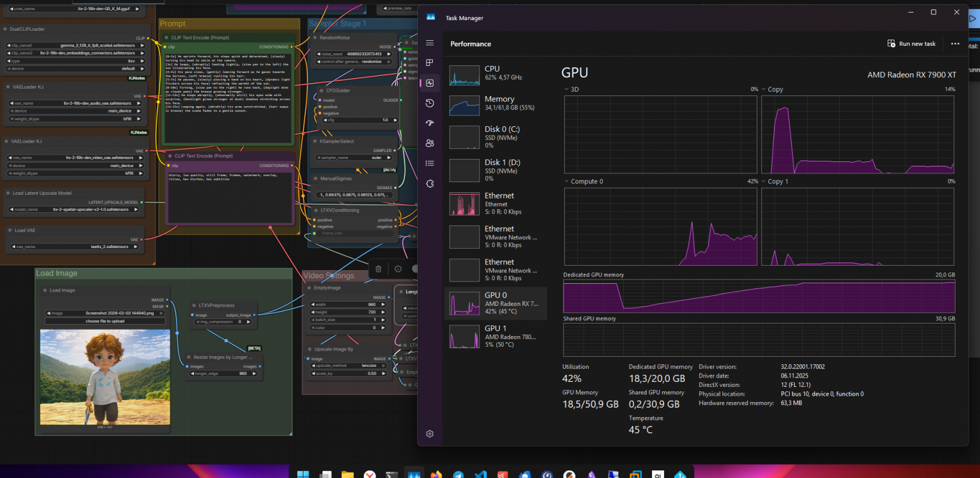Toggle collapse dot on EmptyImage node
This screenshot has width=980, height=478.
(x=309, y=288)
